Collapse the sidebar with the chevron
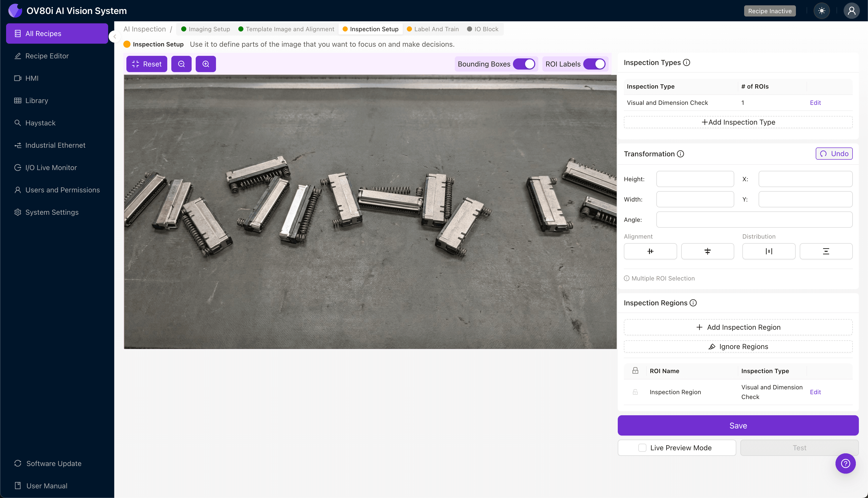Screen dimensions: 868x498 115,37
